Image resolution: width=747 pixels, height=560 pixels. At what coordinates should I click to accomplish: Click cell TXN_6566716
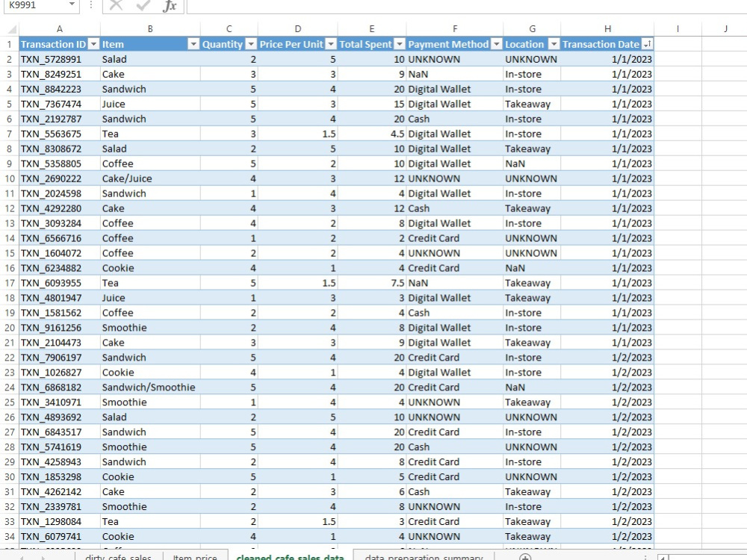point(60,238)
